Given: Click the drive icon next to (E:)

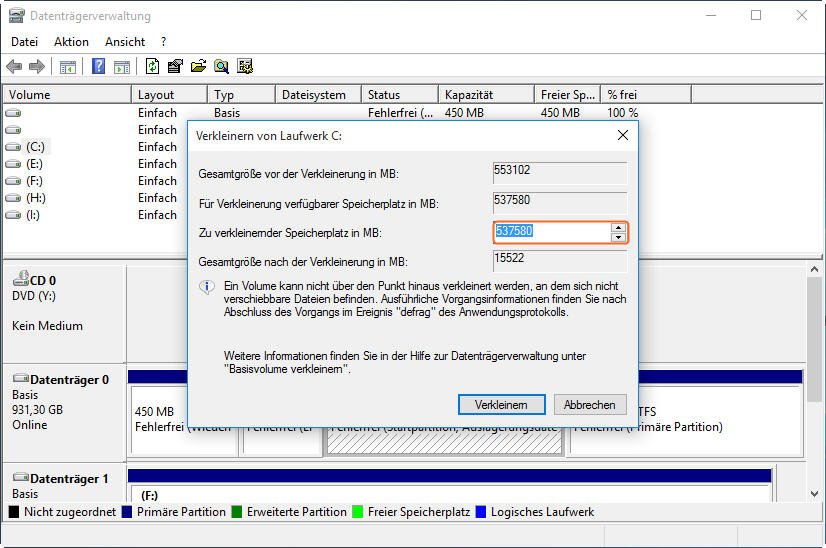Looking at the screenshot, I should [13, 164].
